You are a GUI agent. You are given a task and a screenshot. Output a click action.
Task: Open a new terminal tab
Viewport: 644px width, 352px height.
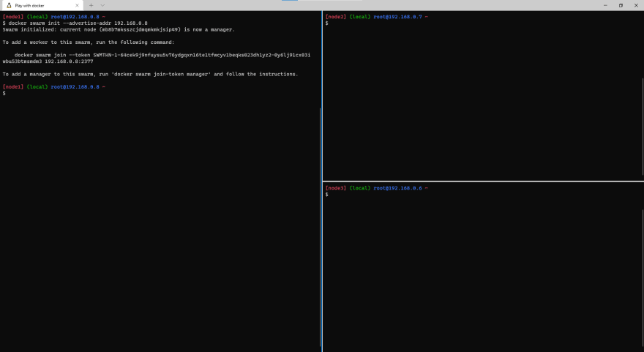click(x=91, y=5)
